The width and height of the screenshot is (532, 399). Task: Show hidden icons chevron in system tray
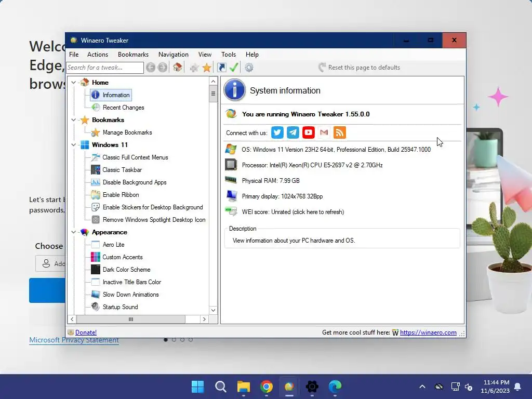click(422, 387)
